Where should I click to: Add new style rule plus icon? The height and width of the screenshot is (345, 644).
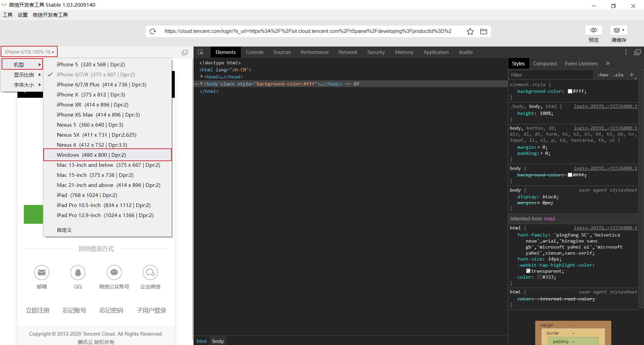pyautogui.click(x=632, y=75)
